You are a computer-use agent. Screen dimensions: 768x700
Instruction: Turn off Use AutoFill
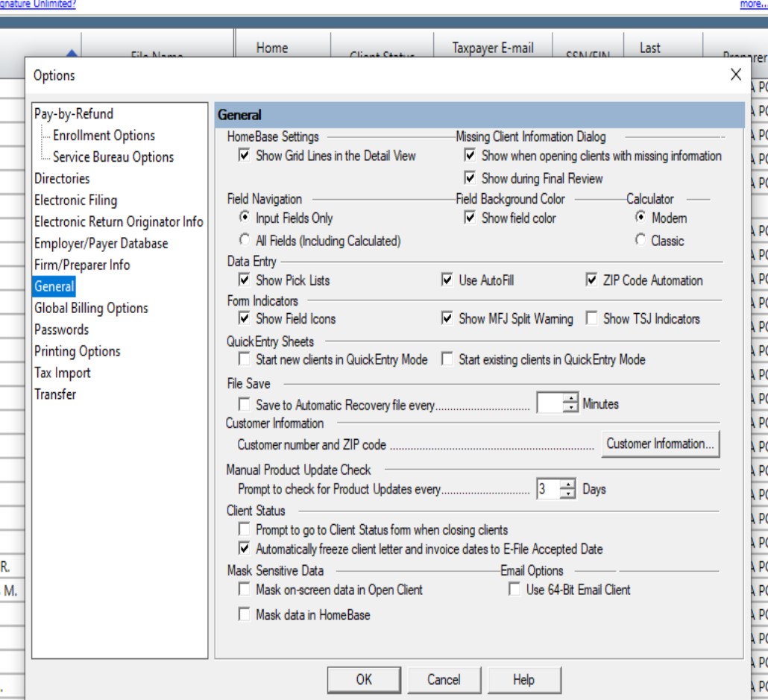pyautogui.click(x=444, y=281)
